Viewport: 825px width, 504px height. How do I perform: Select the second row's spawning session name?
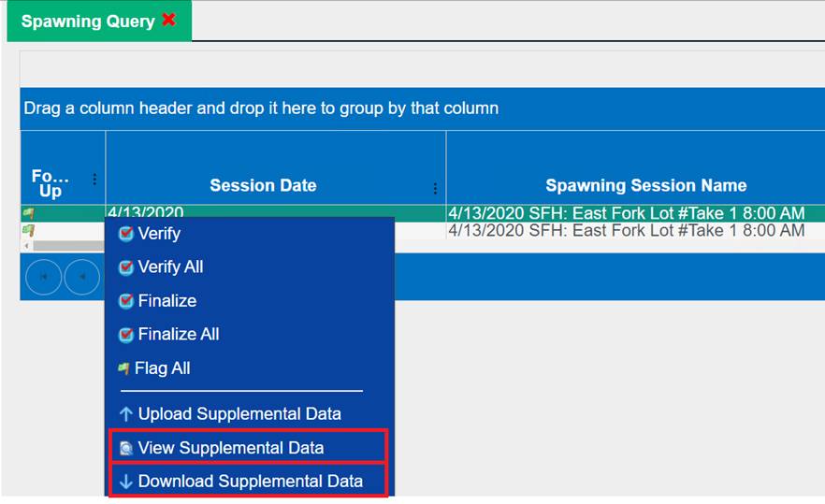click(x=626, y=231)
